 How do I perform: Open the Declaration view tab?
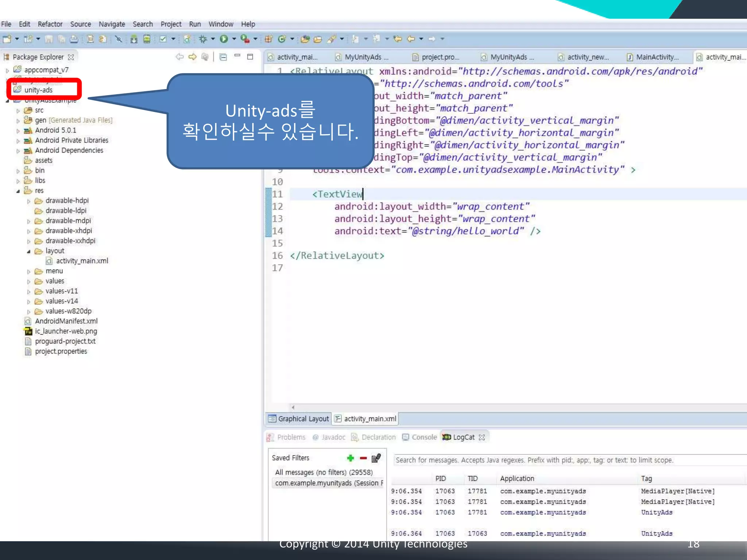pyautogui.click(x=373, y=437)
